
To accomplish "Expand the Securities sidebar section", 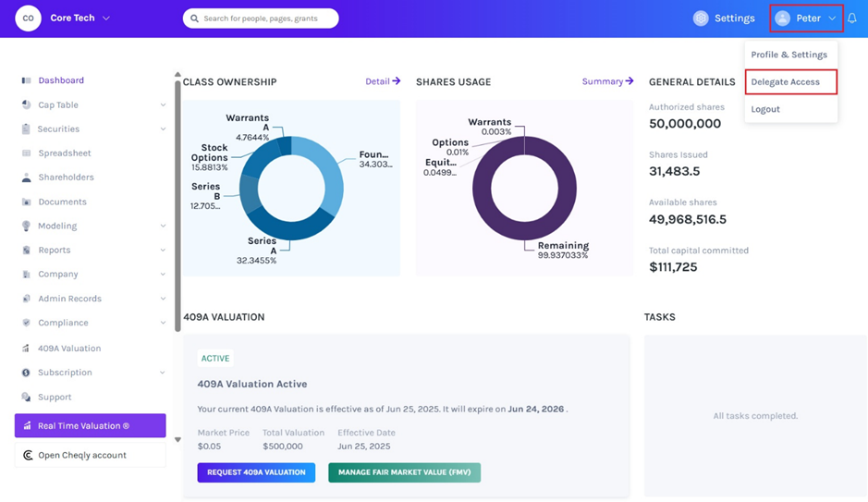I will [163, 129].
